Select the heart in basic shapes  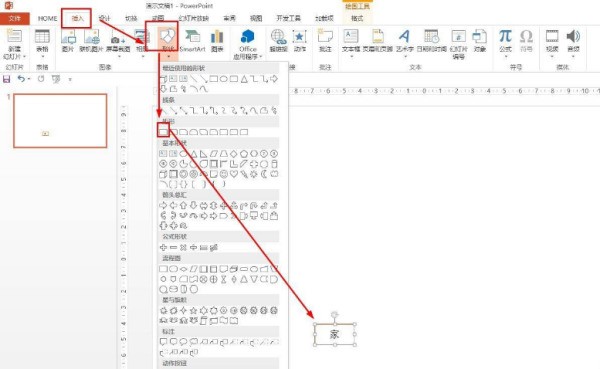(x=234, y=174)
